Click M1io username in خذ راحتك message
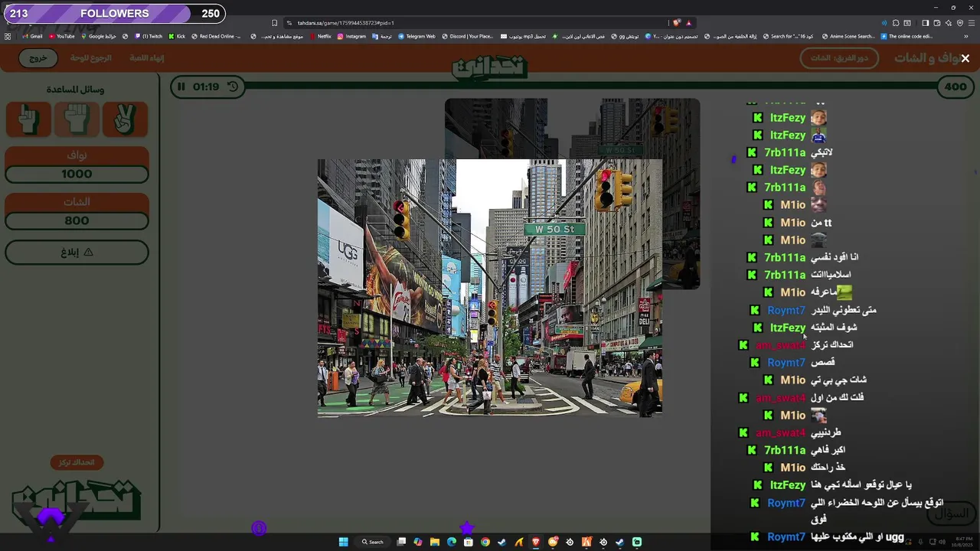The image size is (980, 551). (x=792, y=468)
